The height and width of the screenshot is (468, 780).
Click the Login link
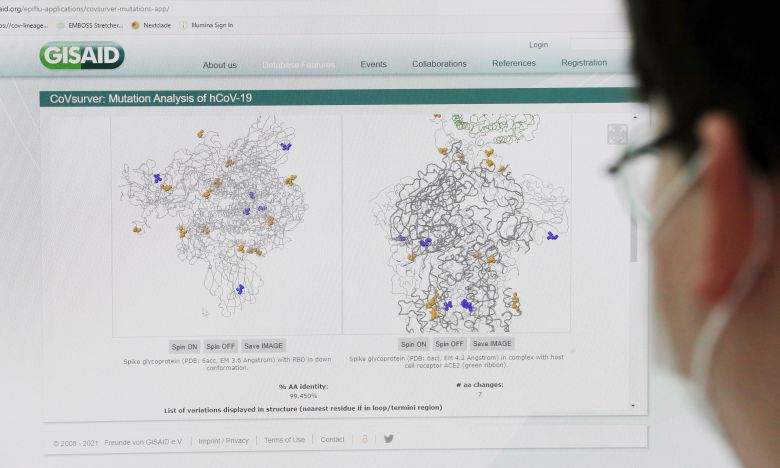(539, 45)
